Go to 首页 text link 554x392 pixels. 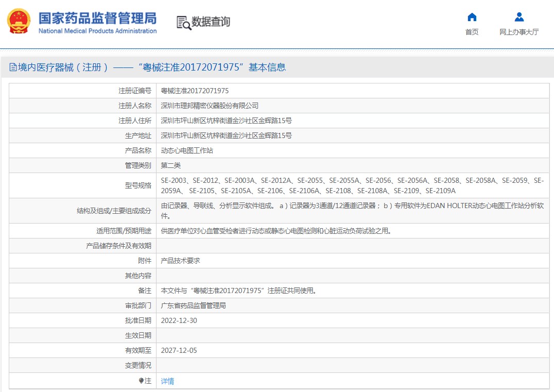(x=472, y=32)
